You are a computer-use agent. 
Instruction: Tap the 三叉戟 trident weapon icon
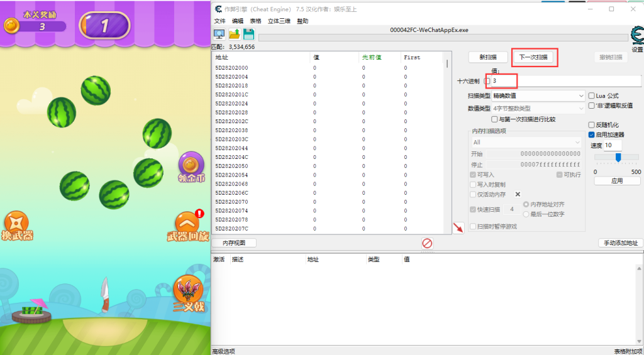tap(188, 293)
